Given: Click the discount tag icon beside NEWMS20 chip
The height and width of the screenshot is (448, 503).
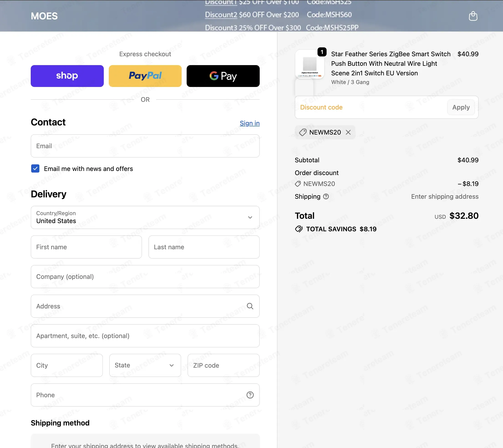Looking at the screenshot, I should click(x=302, y=132).
